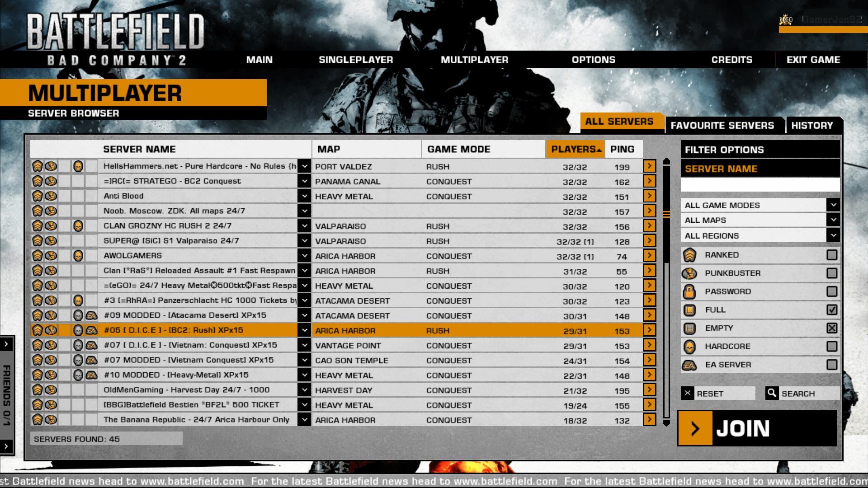868x488 pixels.
Task: Open the All Game Modes dropdown
Action: click(833, 205)
